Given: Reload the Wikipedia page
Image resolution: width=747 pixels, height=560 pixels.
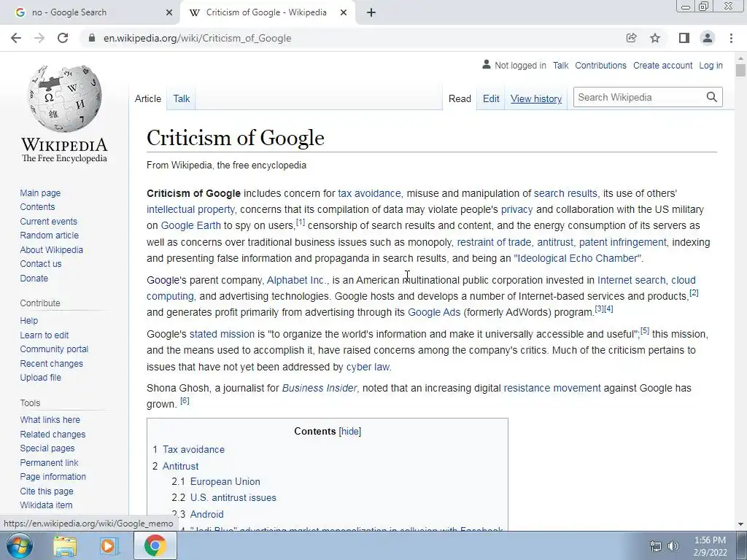Looking at the screenshot, I should click(63, 38).
